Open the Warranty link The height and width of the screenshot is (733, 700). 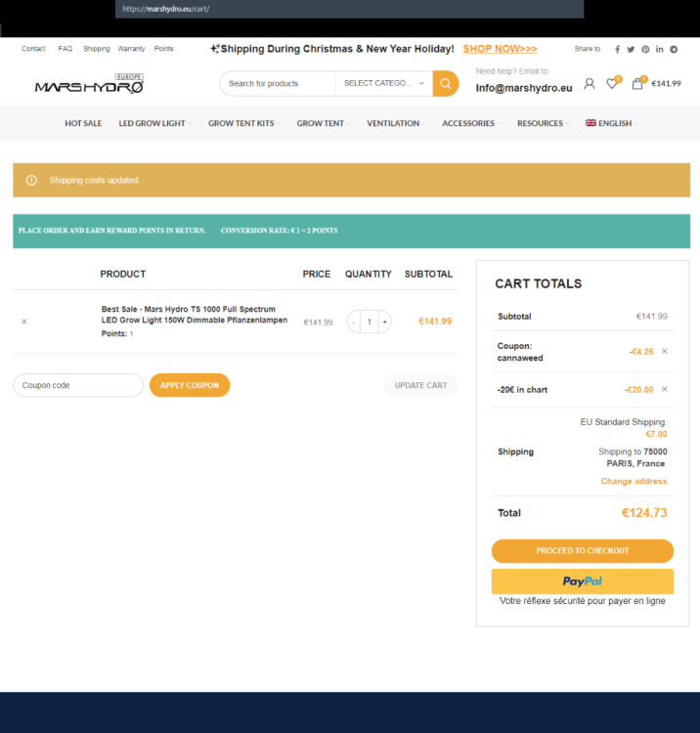click(x=131, y=49)
